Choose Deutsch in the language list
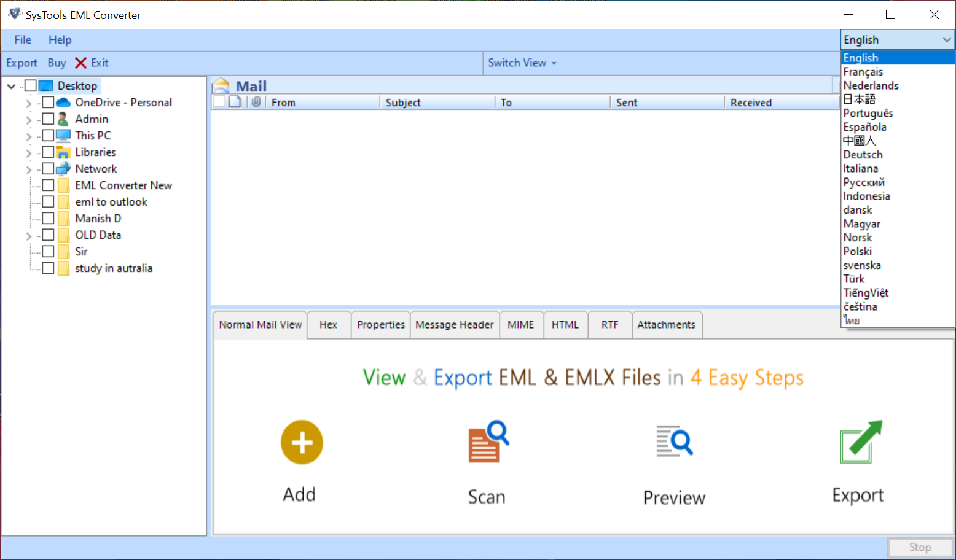 click(x=898, y=155)
